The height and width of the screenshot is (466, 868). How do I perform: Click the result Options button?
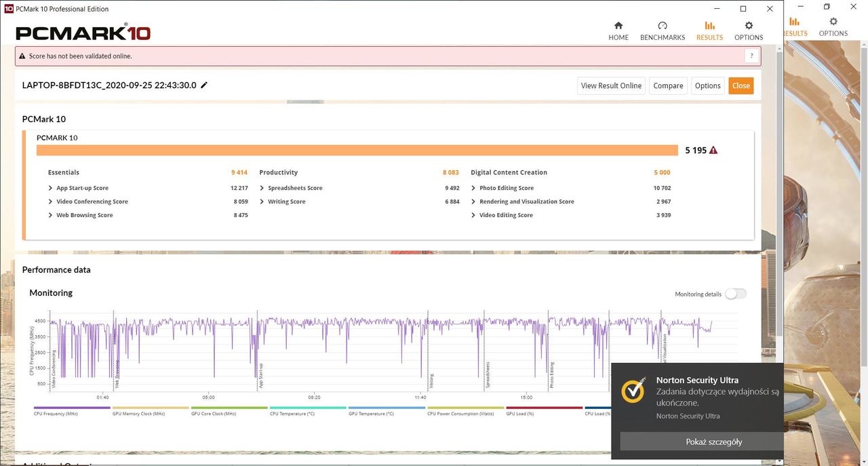point(707,85)
